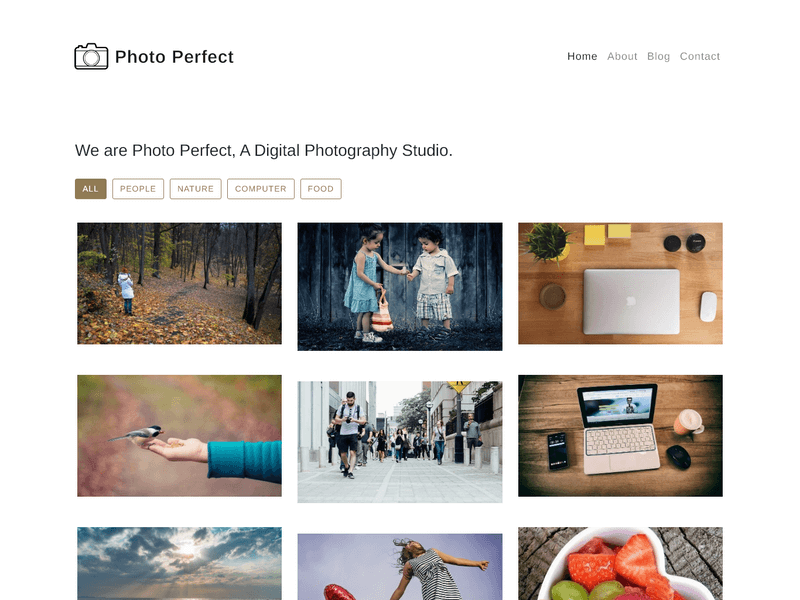The height and width of the screenshot is (600, 800).
Task: Filter gallery by PEOPLE
Action: tap(138, 189)
